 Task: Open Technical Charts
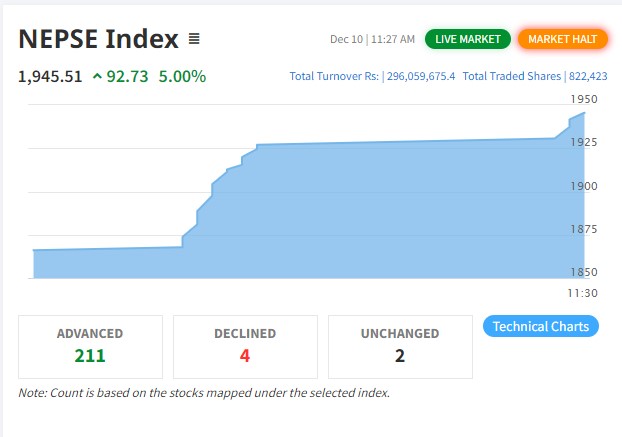pos(540,326)
